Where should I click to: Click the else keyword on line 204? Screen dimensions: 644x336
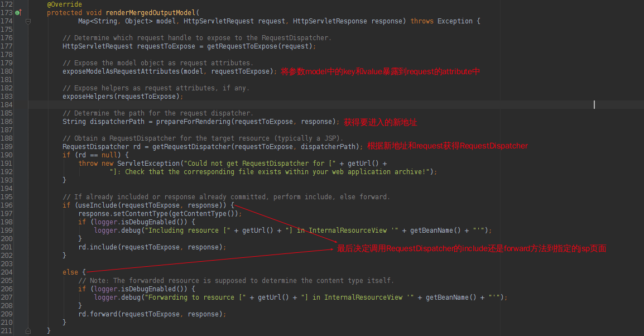(70, 272)
